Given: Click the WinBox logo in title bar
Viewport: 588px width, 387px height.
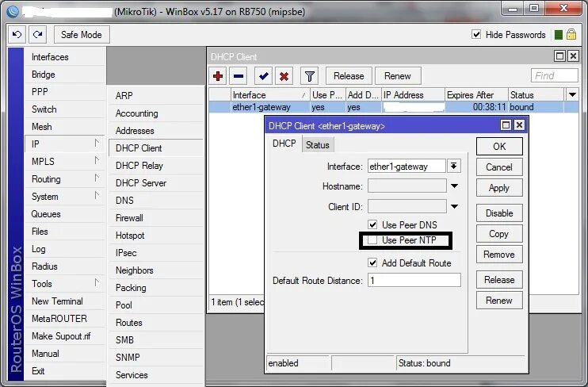Looking at the screenshot, I should (x=13, y=12).
